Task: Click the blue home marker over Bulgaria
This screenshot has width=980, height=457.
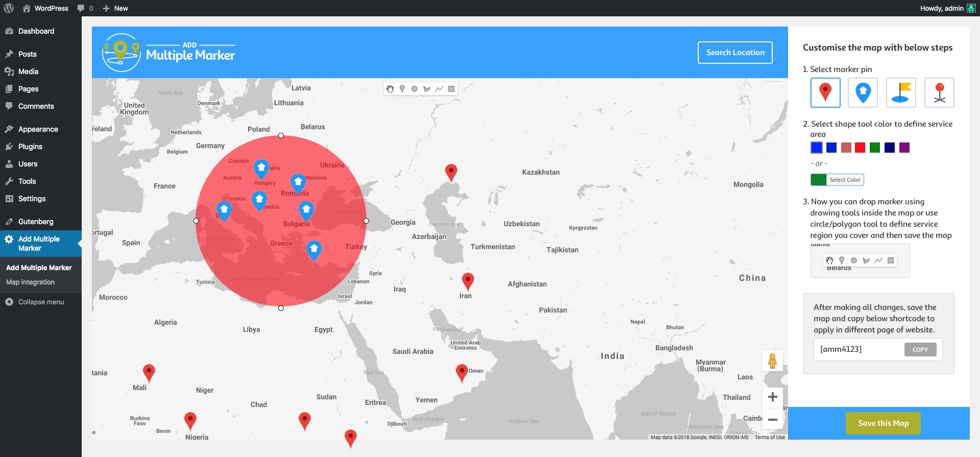Action: pyautogui.click(x=306, y=210)
